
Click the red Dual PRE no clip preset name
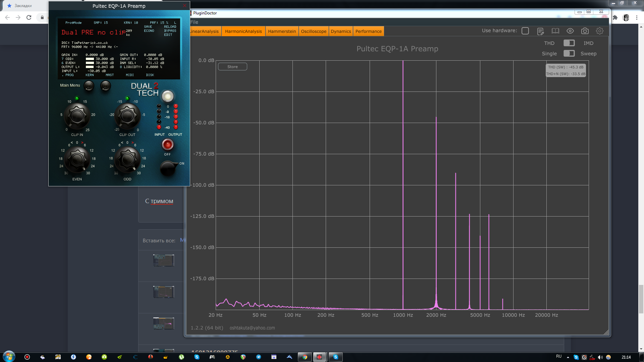[93, 33]
